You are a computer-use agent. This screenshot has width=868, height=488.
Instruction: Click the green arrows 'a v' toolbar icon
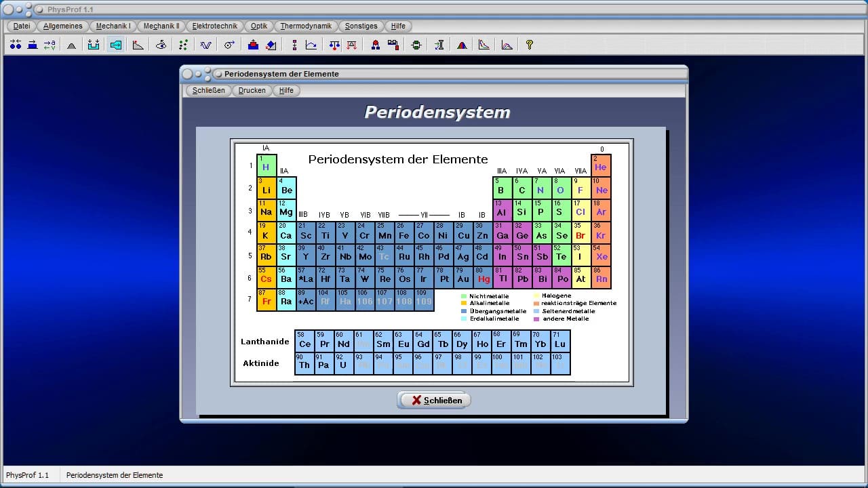pos(50,45)
